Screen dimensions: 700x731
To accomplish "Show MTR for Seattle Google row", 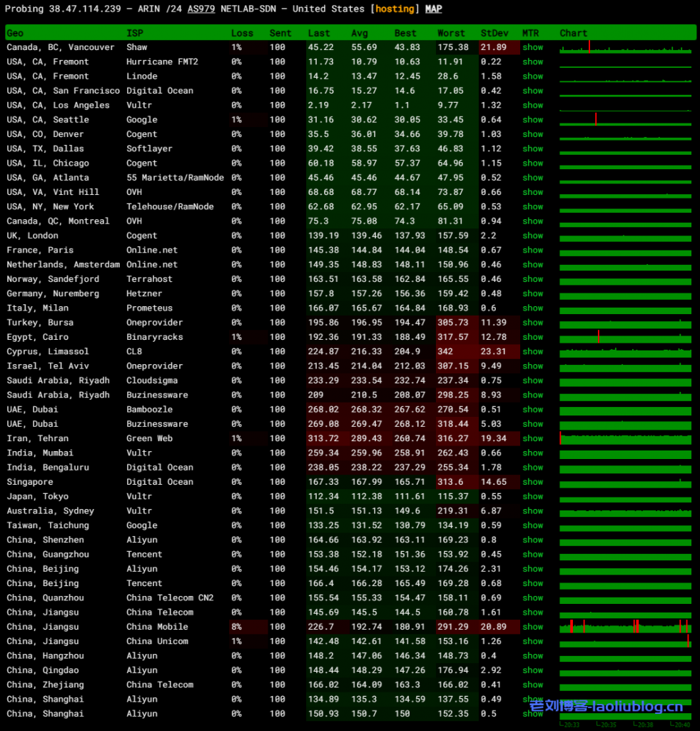I will pyautogui.click(x=532, y=120).
